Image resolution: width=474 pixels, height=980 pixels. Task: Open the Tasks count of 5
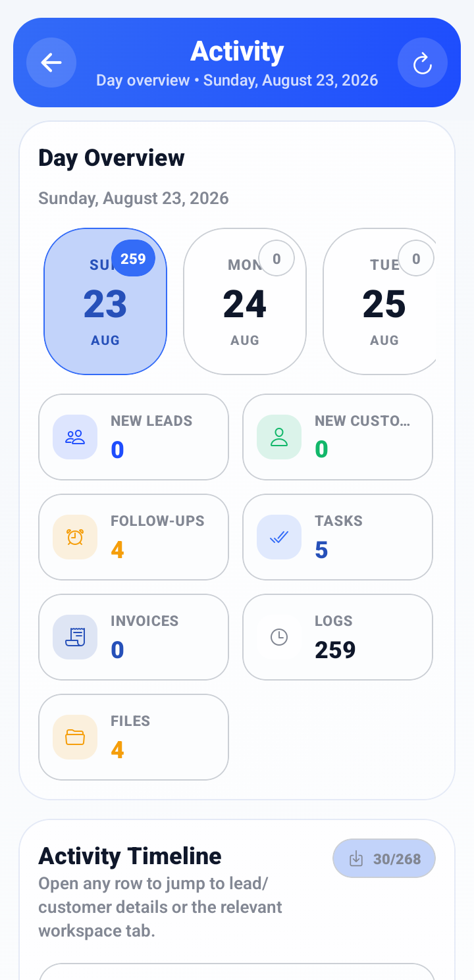point(321,550)
